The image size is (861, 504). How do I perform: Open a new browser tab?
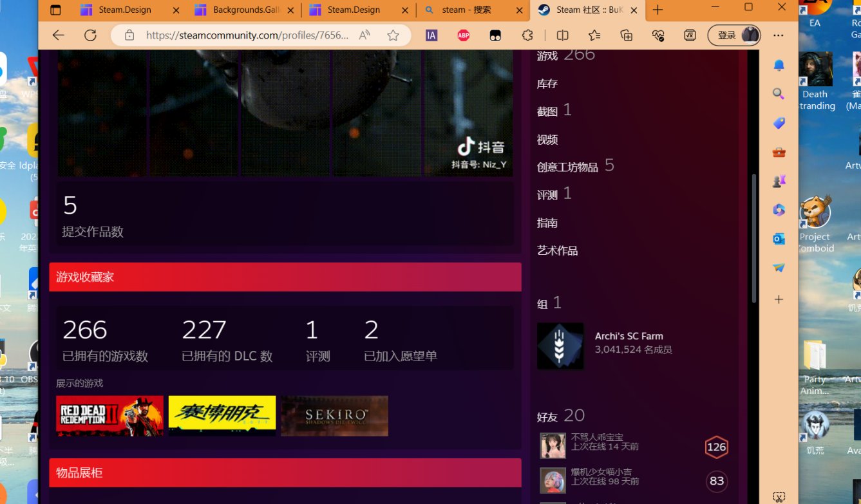[x=658, y=10]
